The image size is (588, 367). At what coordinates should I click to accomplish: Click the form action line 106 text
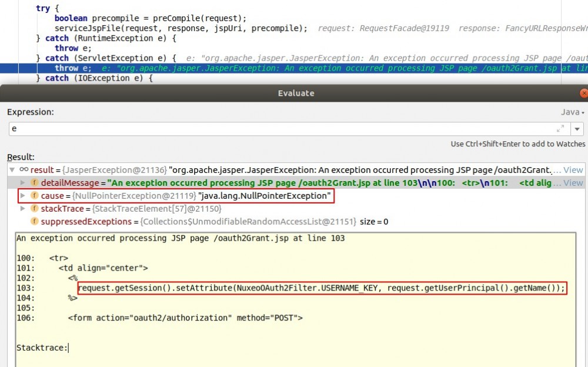click(x=185, y=318)
